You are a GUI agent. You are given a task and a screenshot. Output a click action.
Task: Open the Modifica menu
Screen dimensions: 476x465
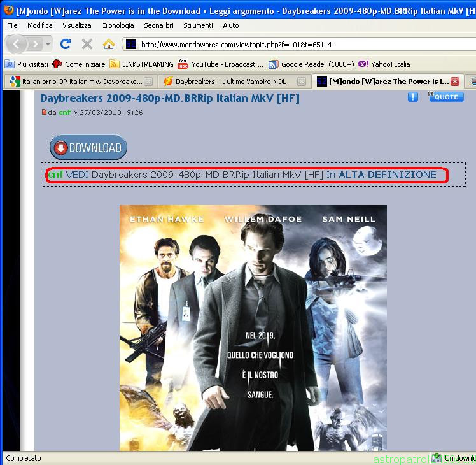click(39, 25)
